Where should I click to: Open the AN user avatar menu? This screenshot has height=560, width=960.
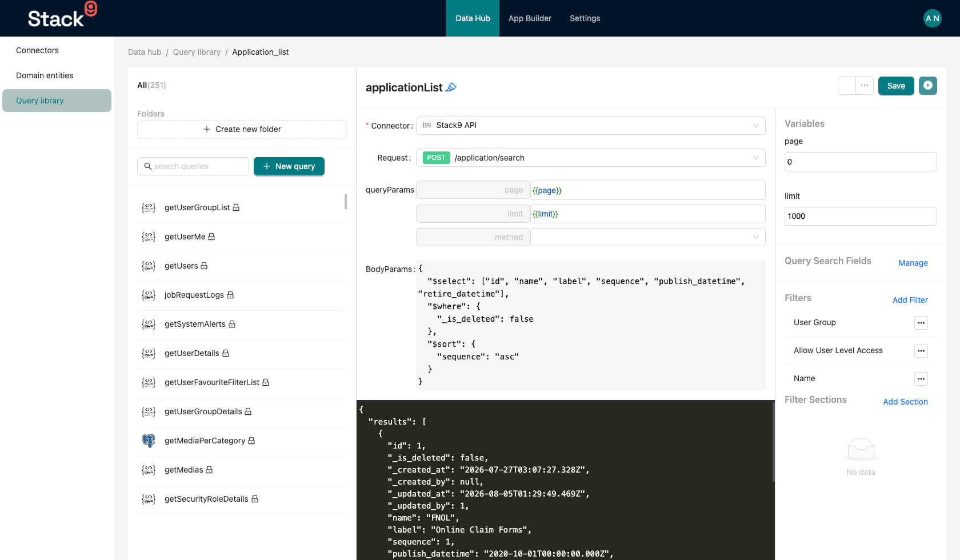click(933, 18)
